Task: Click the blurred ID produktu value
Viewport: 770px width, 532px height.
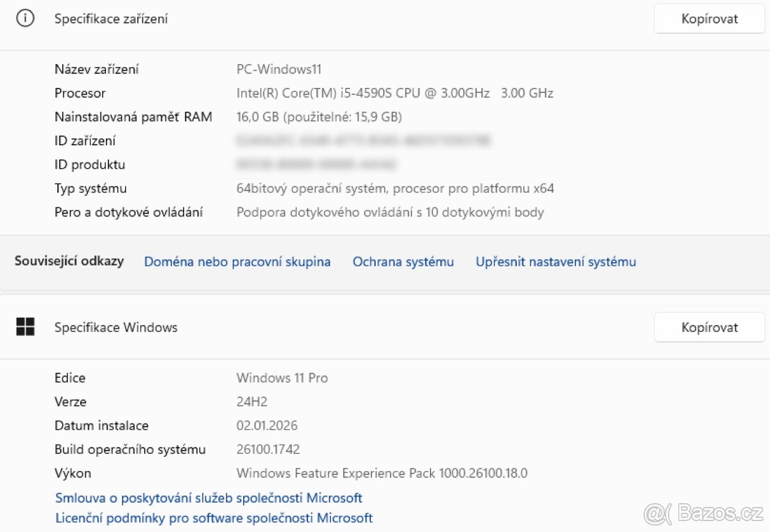Action: [x=318, y=164]
